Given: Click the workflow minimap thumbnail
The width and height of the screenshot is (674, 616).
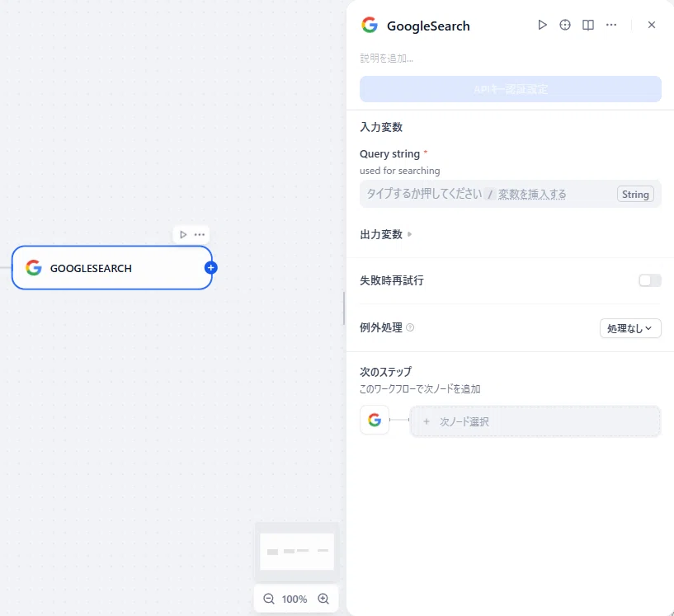Looking at the screenshot, I should [297, 552].
